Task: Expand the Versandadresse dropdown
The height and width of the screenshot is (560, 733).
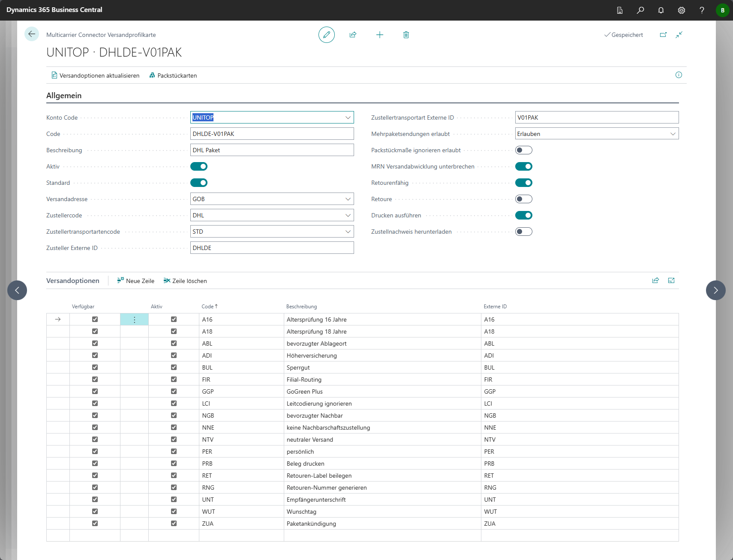Action: pos(348,199)
